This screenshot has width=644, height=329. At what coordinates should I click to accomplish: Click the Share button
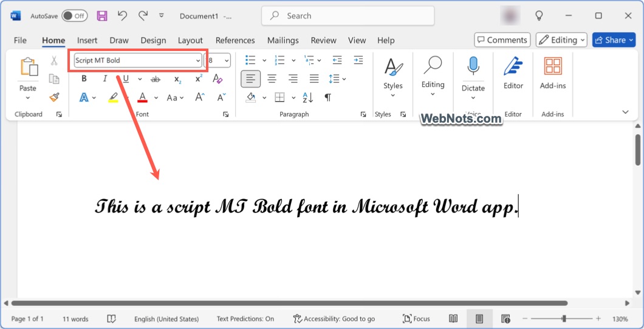point(614,40)
